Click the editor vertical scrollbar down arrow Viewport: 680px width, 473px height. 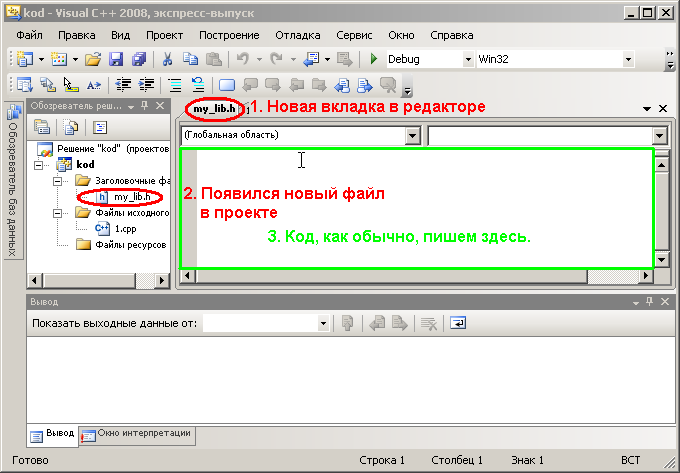tap(662, 260)
